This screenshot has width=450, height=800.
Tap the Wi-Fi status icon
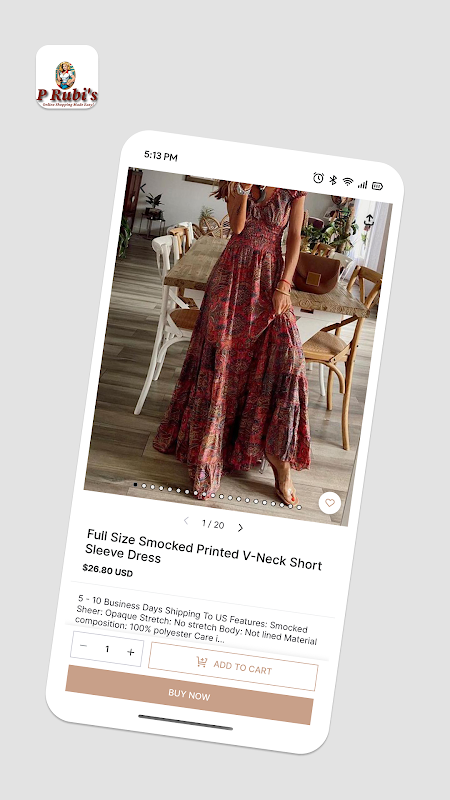pyautogui.click(x=348, y=182)
